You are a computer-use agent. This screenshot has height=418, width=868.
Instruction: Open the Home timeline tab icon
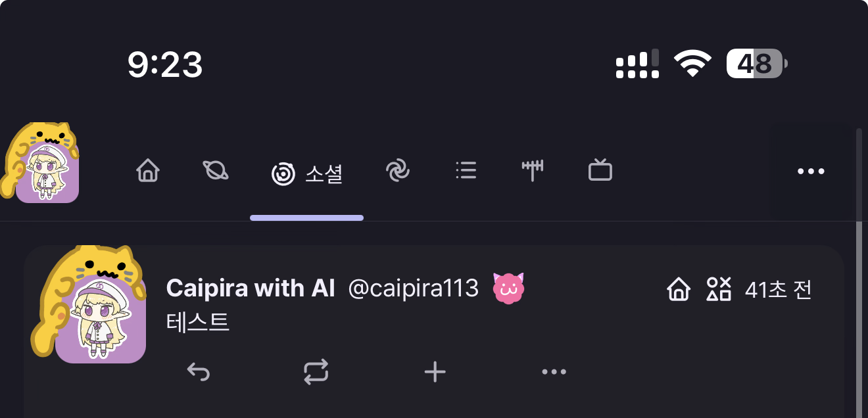(148, 172)
